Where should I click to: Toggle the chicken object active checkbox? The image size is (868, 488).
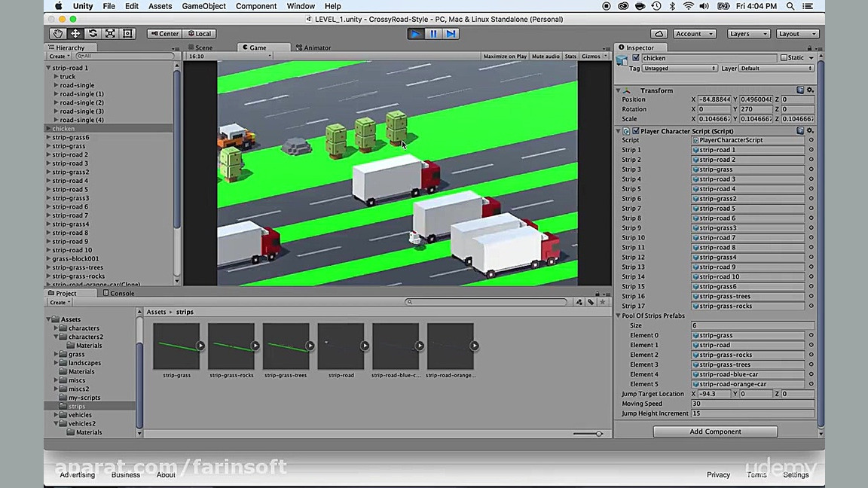point(636,57)
